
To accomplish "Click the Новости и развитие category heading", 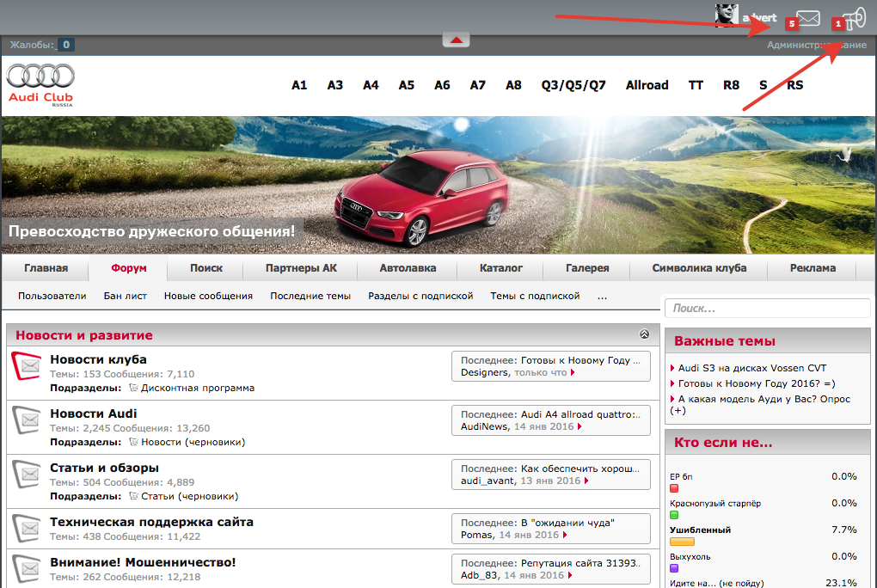I will coord(84,335).
